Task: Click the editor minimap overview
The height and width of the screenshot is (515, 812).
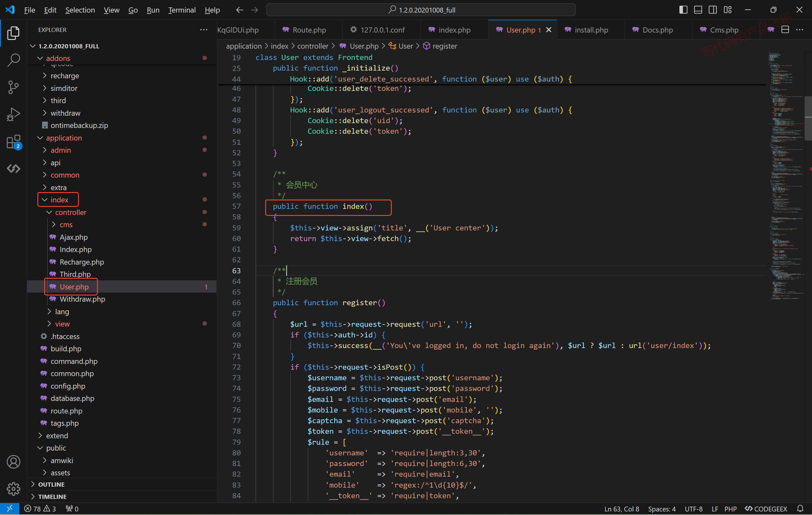Action: (x=787, y=175)
